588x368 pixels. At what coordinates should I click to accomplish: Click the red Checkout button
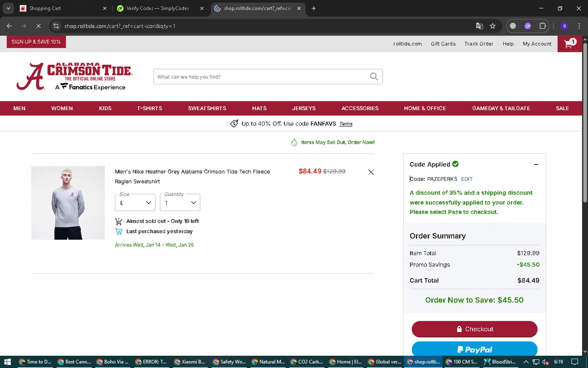click(x=474, y=329)
